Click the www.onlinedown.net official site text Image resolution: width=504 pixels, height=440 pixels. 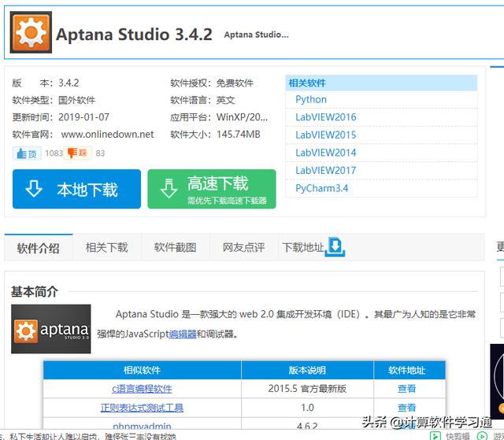pos(107,135)
